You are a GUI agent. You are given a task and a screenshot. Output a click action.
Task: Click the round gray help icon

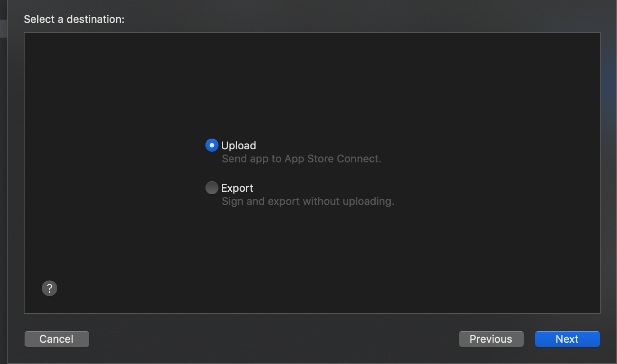tap(50, 288)
